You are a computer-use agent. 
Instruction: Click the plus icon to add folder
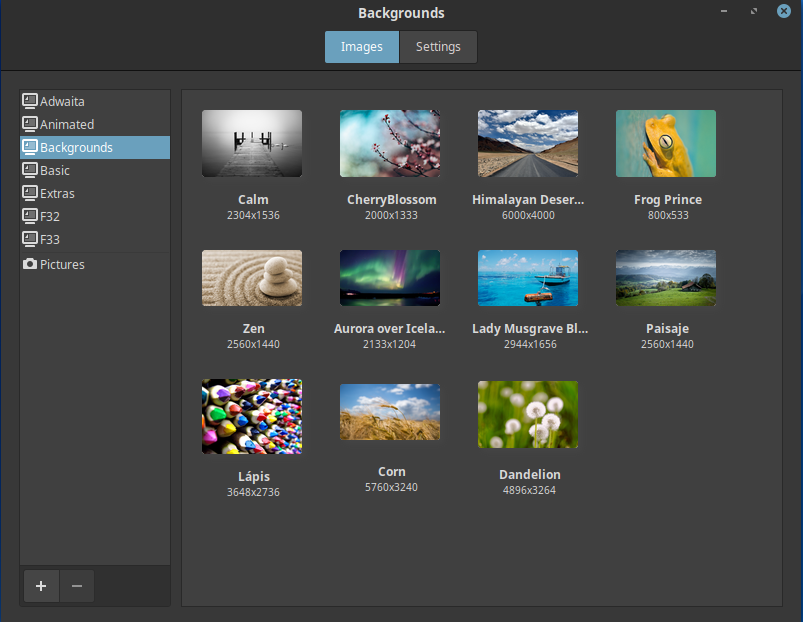tap(40, 586)
